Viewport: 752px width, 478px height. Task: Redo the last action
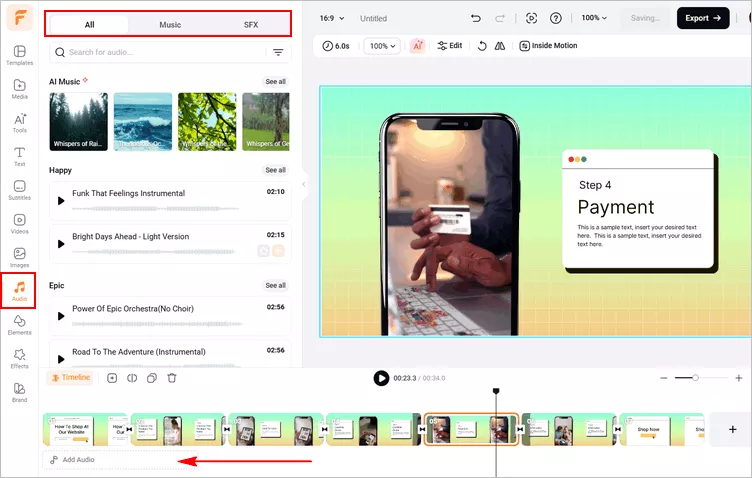tap(500, 18)
